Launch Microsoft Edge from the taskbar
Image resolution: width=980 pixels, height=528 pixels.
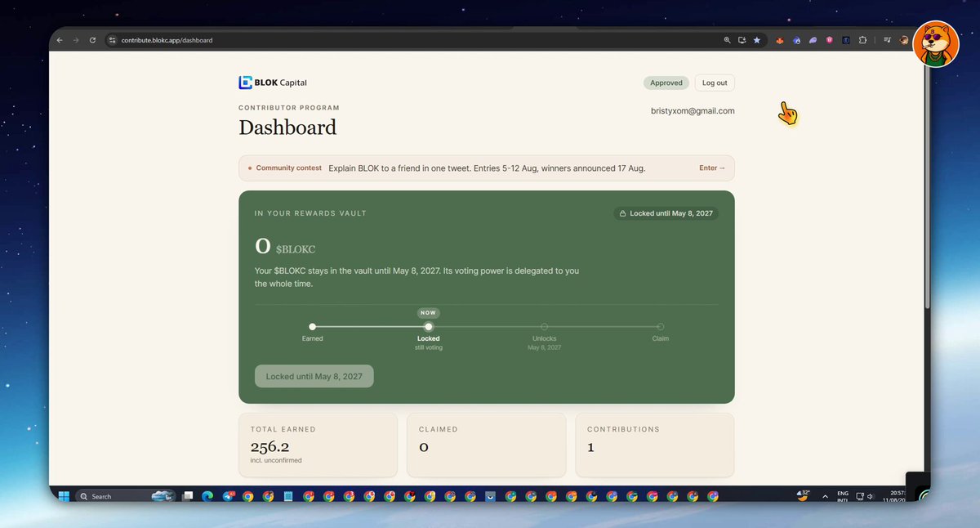click(207, 496)
